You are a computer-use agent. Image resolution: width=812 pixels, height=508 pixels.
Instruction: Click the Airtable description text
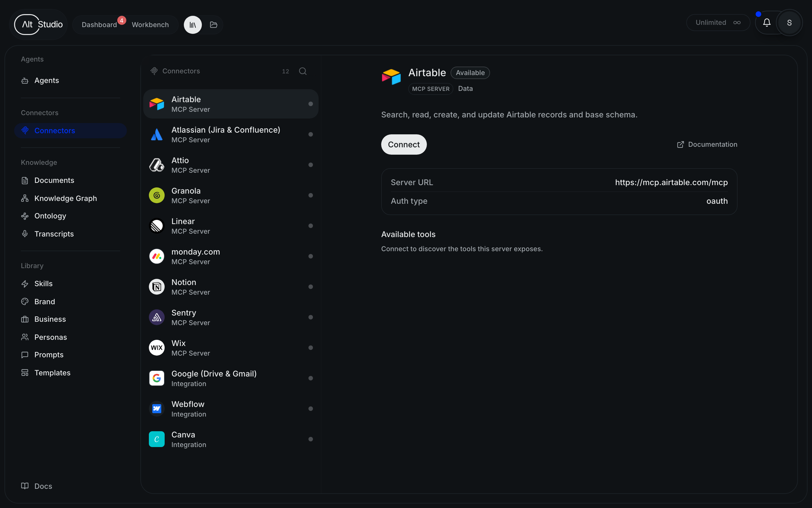pos(509,115)
